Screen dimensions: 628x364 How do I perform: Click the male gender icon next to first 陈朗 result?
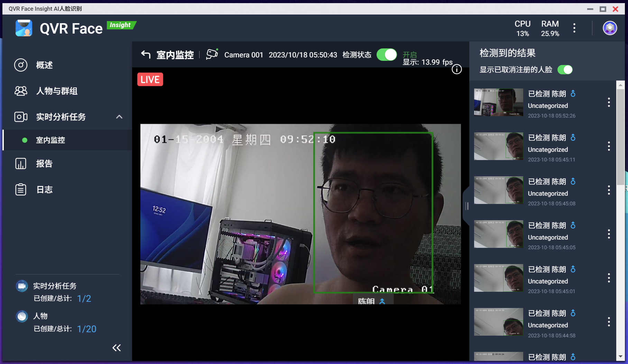tap(573, 93)
